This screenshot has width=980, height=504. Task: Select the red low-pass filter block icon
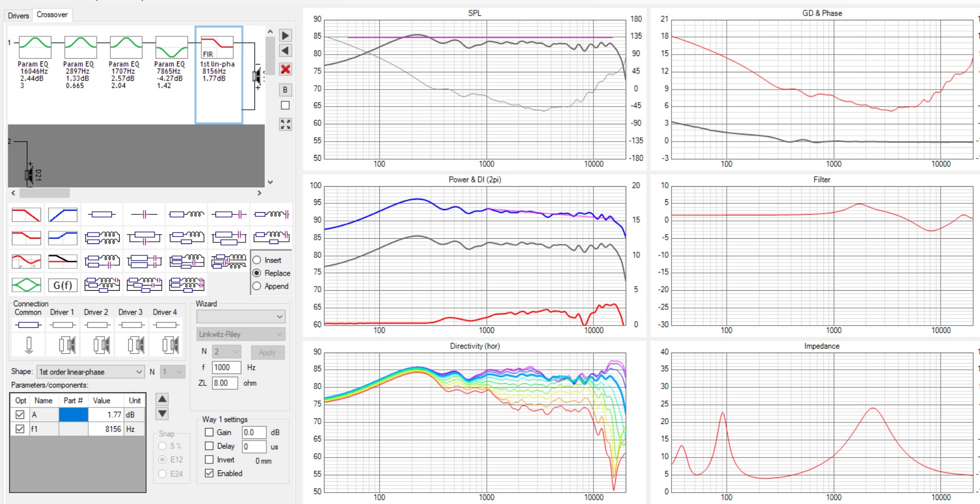click(x=26, y=214)
